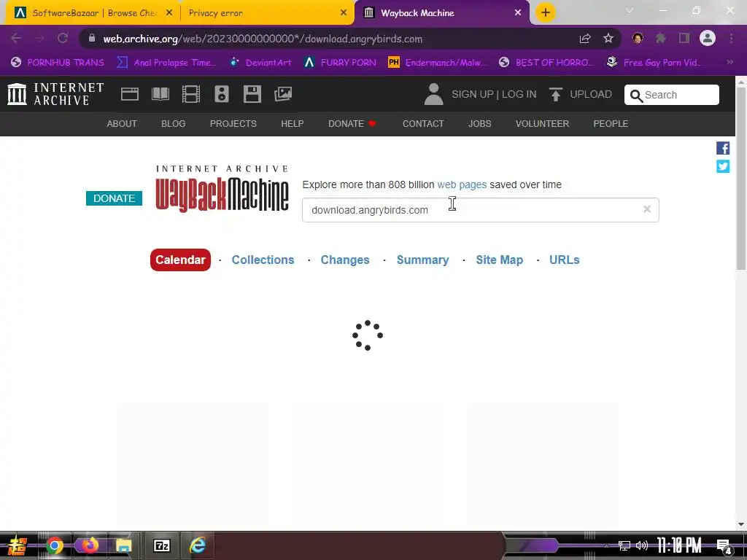Screen dimensions: 747x560
Task: Share page on Twitter icon
Action: click(723, 166)
